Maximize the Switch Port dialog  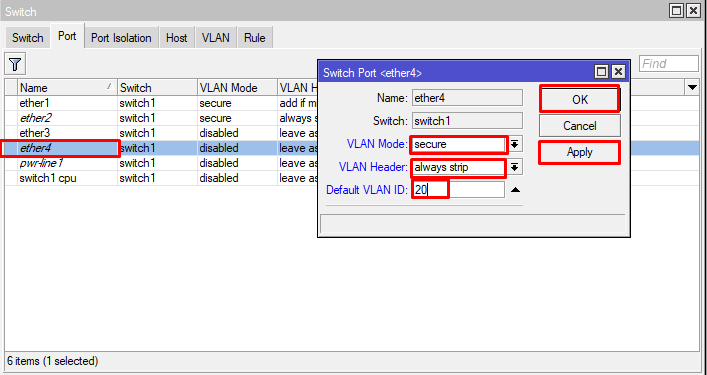pos(601,72)
